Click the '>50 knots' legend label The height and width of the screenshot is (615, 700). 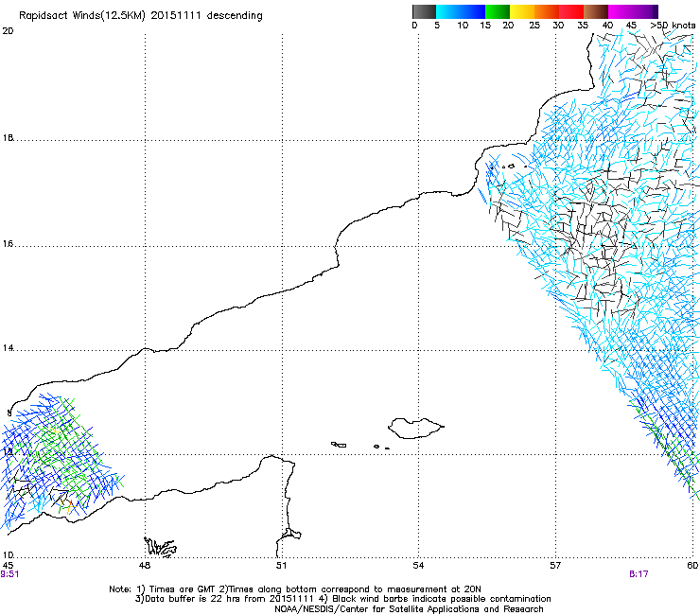pos(673,26)
